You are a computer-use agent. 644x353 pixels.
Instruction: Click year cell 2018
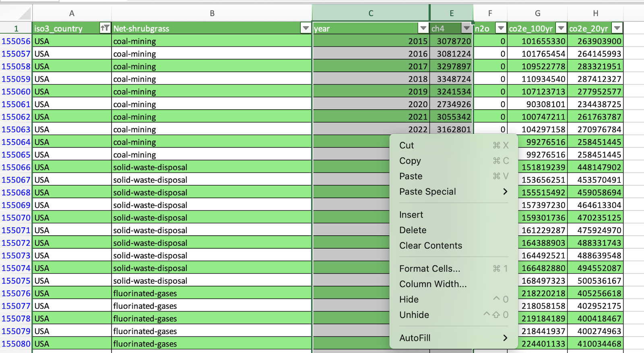coord(371,79)
